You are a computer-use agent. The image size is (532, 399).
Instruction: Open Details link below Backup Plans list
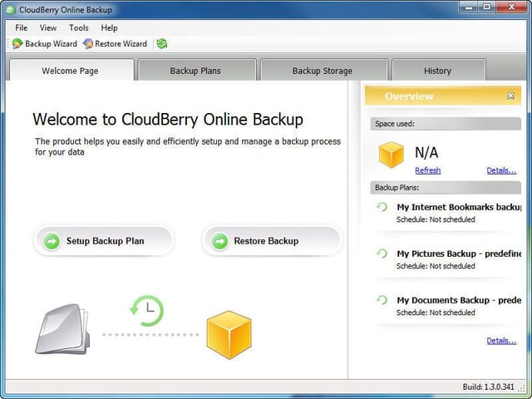501,341
